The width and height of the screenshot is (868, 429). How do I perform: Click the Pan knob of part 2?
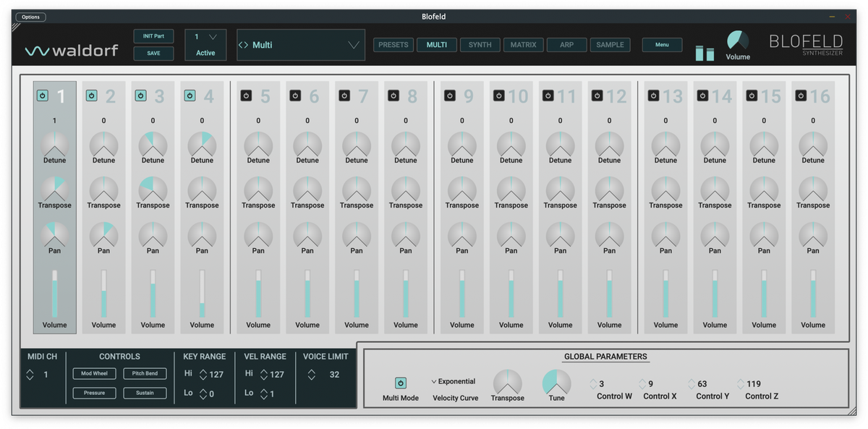(x=103, y=234)
